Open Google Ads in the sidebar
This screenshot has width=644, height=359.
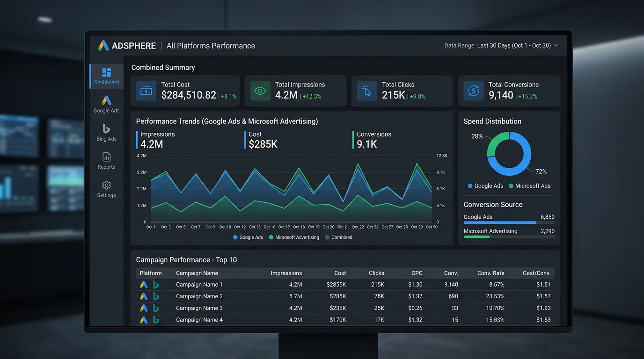(107, 104)
